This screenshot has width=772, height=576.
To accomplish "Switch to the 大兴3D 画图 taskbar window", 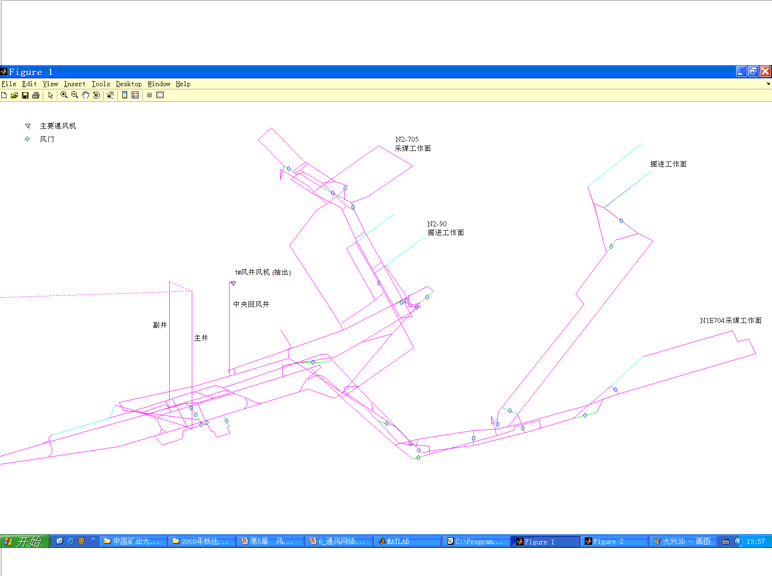I will click(682, 542).
